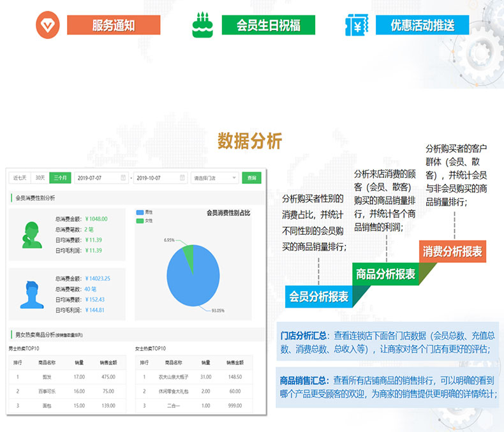The width and height of the screenshot is (504, 432).
Task: Select the 近七天 time range tab
Action: tap(20, 178)
